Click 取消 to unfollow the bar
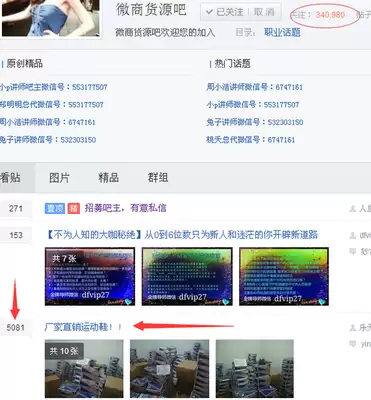 coord(264,12)
